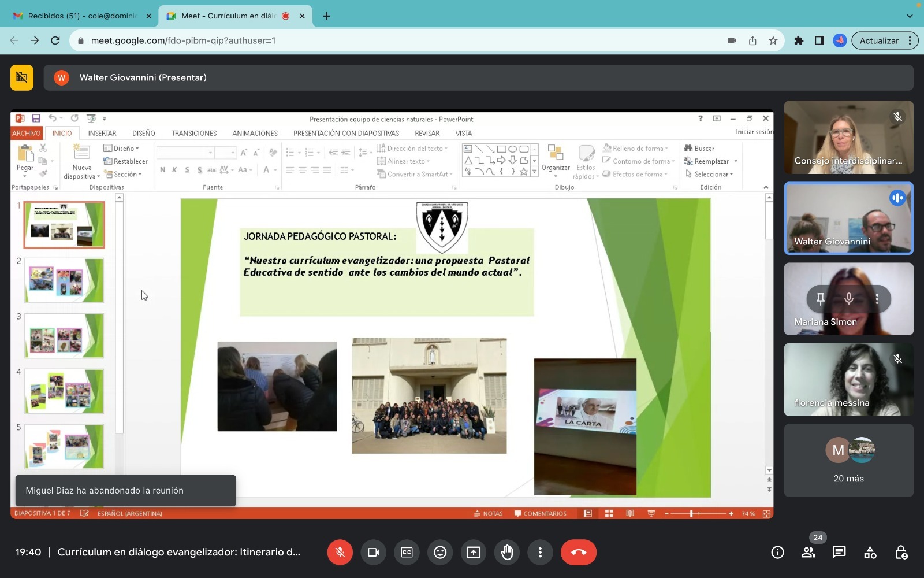Start slideshow view icon in status bar

point(651,513)
